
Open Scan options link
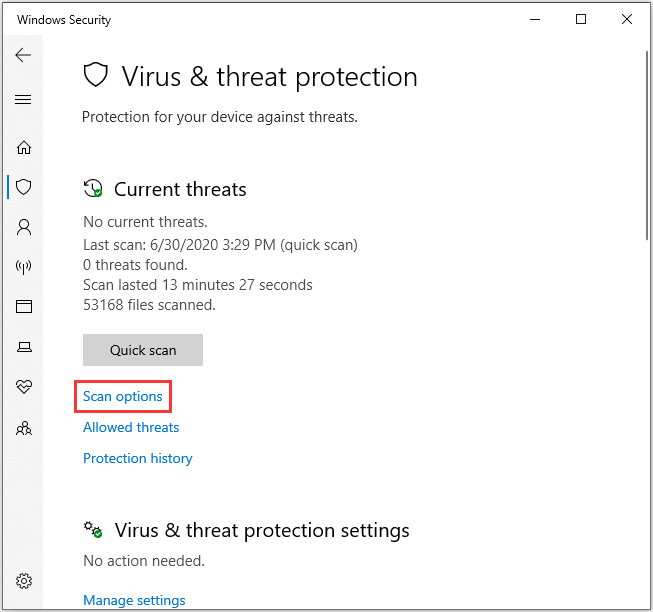click(x=122, y=396)
